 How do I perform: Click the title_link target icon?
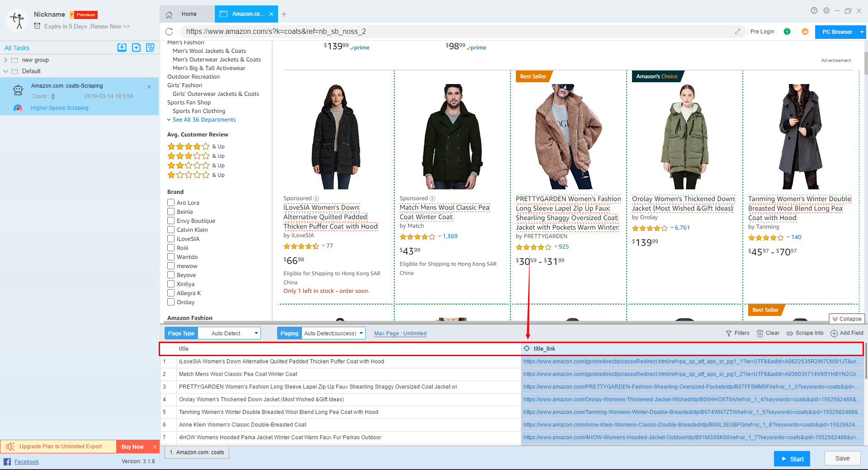[527, 348]
